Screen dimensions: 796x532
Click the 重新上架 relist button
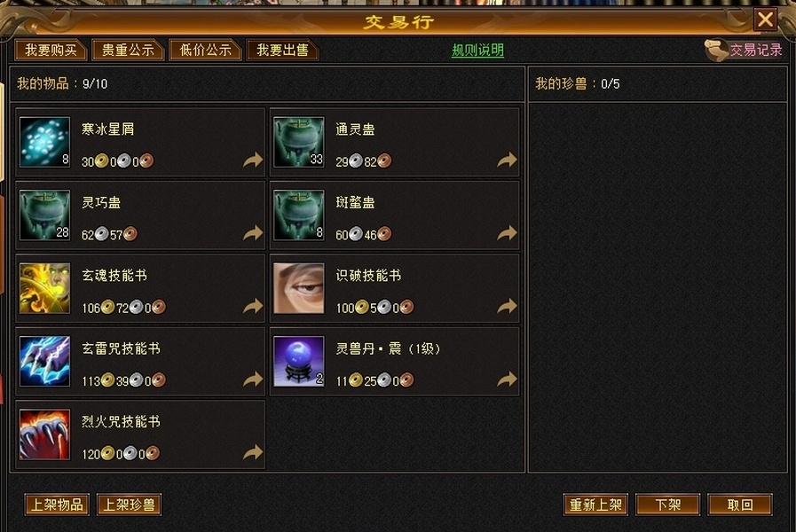[x=595, y=505]
